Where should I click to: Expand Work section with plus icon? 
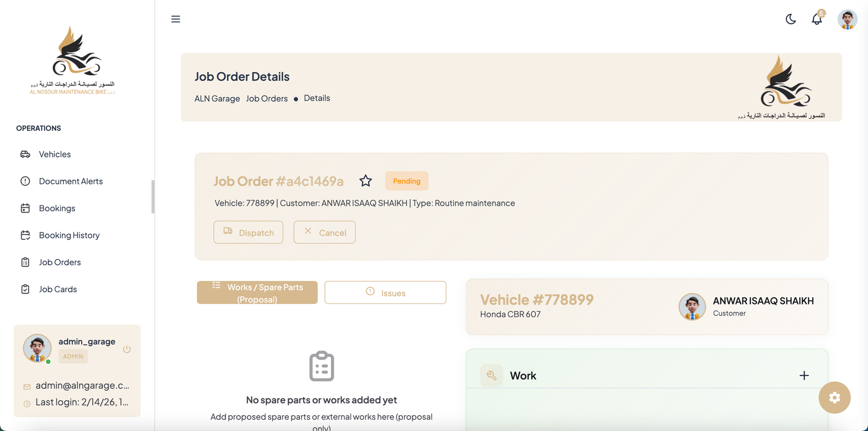click(804, 376)
